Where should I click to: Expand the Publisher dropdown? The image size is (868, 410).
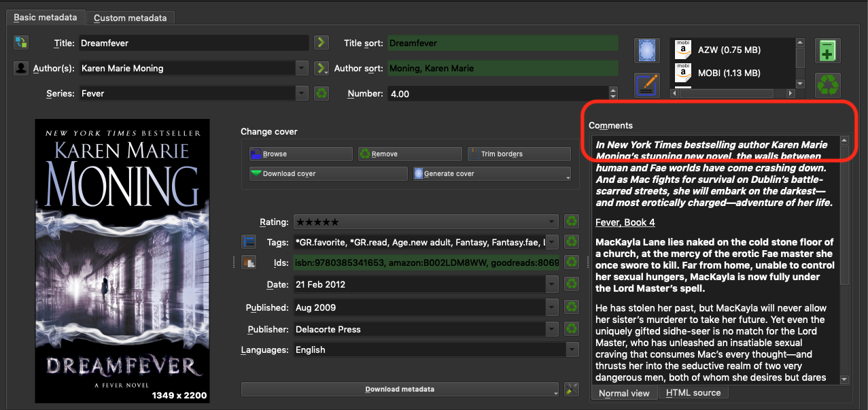pyautogui.click(x=552, y=329)
